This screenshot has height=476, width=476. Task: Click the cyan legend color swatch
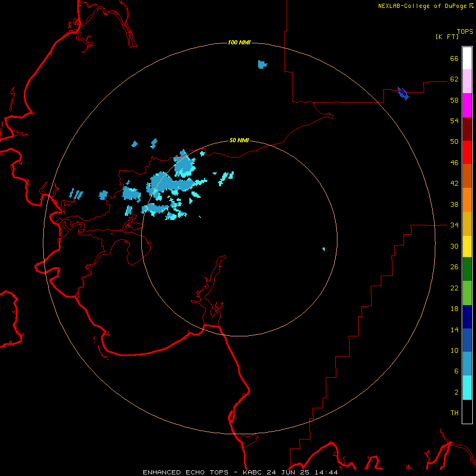467,388
